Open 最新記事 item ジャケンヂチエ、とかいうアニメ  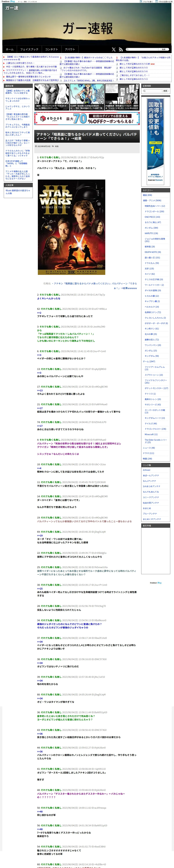tap(18, 108)
